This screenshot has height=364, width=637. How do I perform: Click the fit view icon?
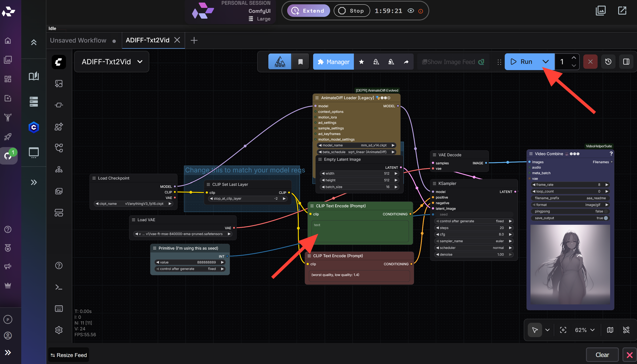click(x=563, y=330)
